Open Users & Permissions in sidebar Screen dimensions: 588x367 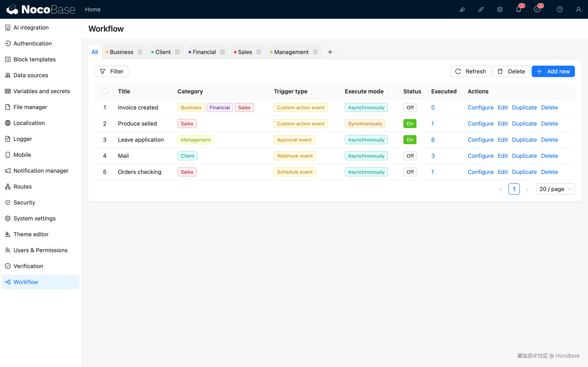pos(40,250)
